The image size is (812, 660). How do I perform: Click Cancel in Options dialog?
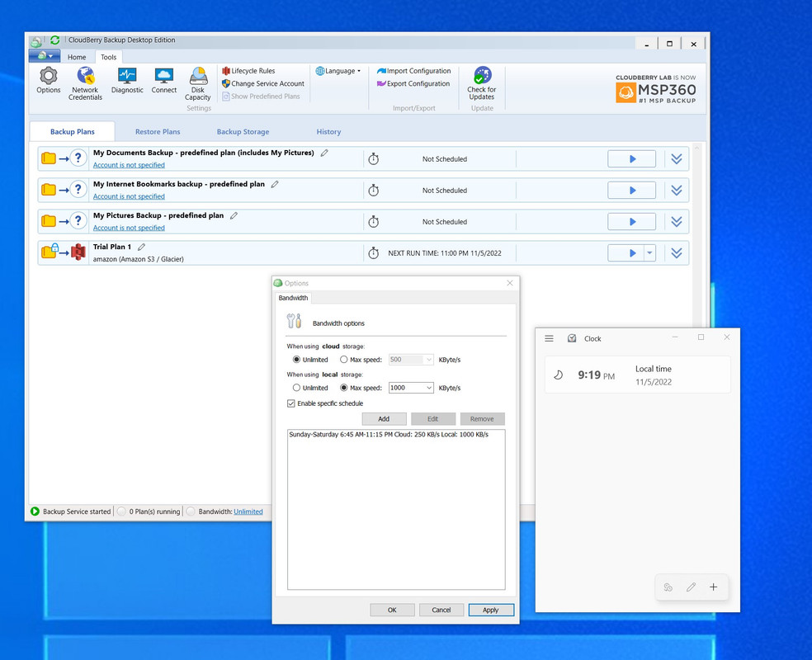point(441,610)
